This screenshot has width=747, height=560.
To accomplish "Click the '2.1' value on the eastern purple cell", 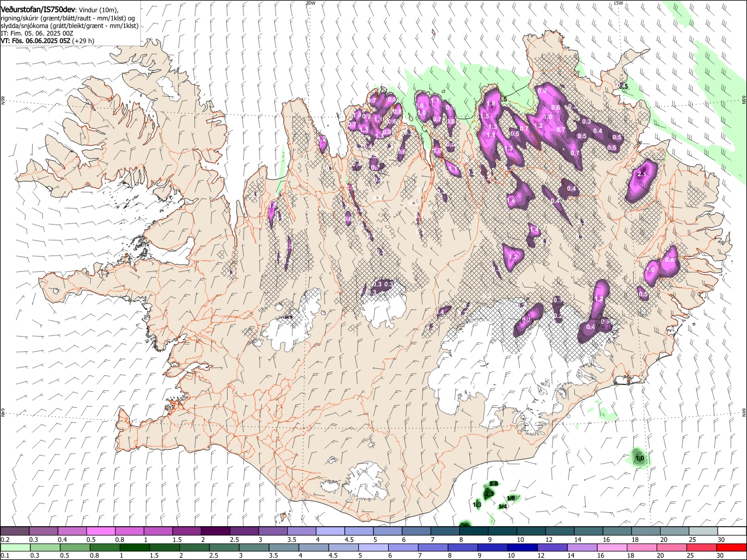I will pos(643,174).
